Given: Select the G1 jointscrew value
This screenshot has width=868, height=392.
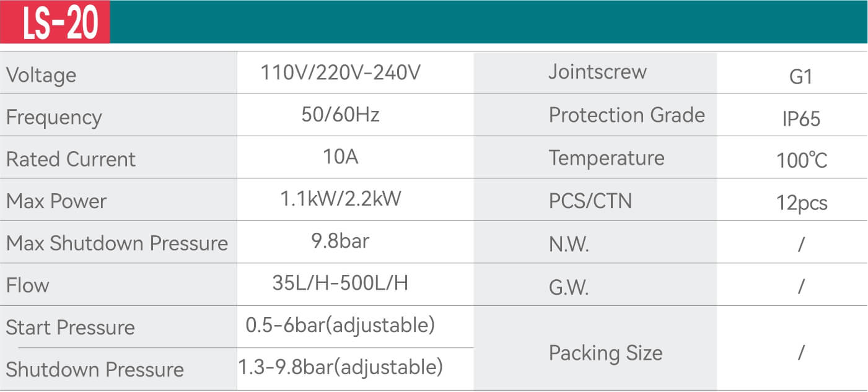Looking at the screenshot, I should (x=800, y=77).
